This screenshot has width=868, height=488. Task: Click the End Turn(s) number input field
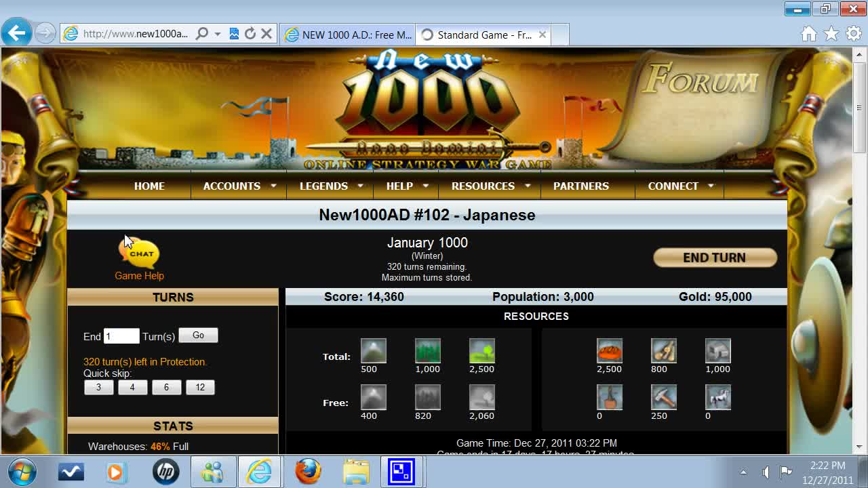121,335
